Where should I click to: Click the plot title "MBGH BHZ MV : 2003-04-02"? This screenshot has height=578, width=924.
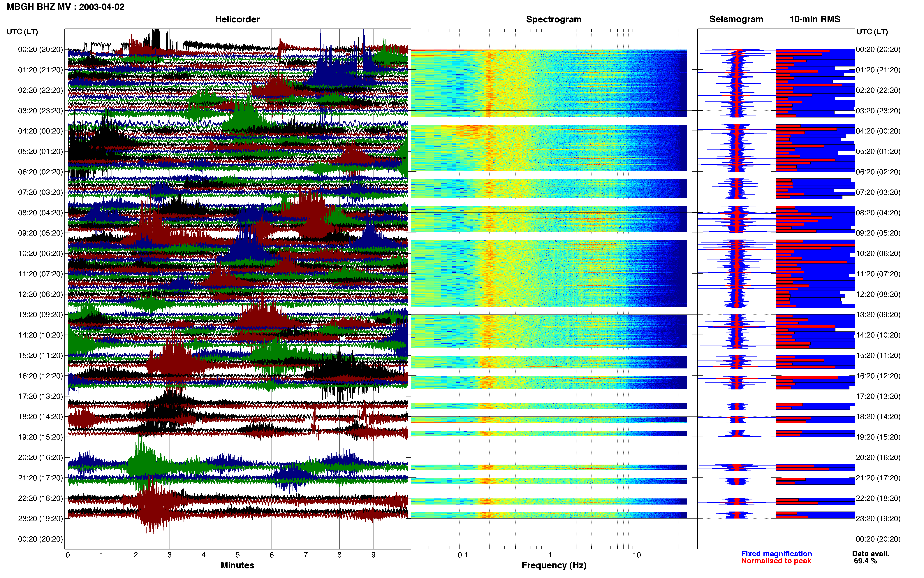[x=65, y=7]
